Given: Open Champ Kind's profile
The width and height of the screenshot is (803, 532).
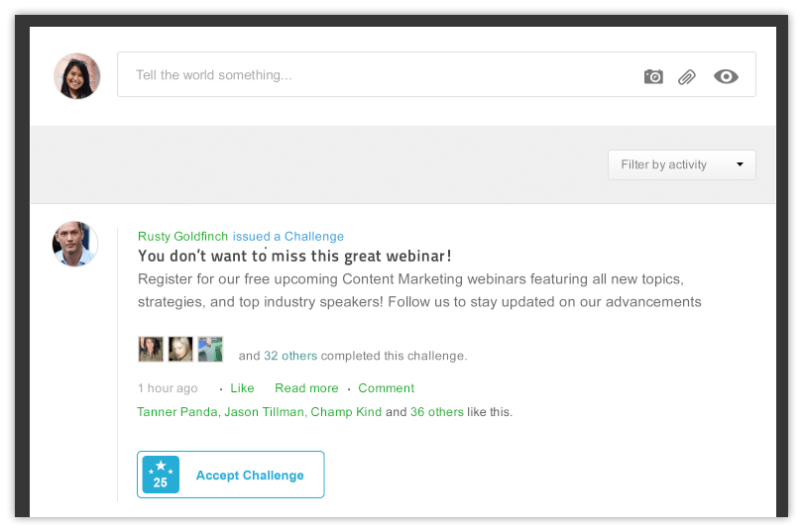Looking at the screenshot, I should click(346, 412).
